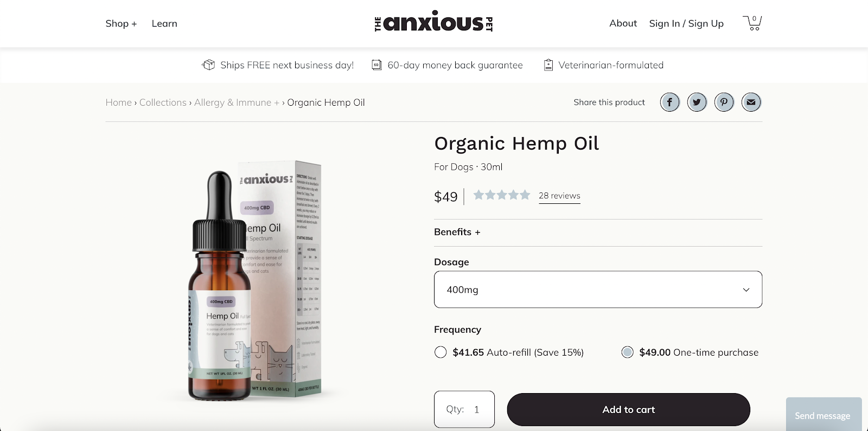Screen dimensions: 868x431
Task: Click the Qty quantity field
Action: click(x=464, y=409)
